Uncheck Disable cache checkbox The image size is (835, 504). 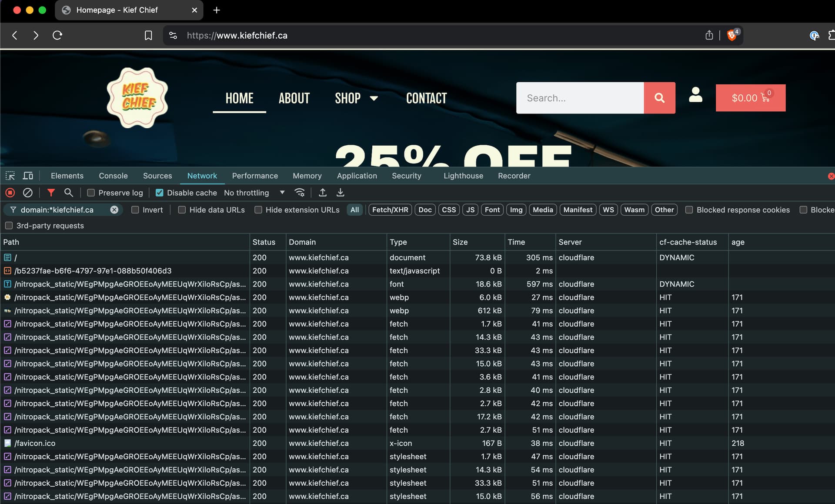coord(160,193)
